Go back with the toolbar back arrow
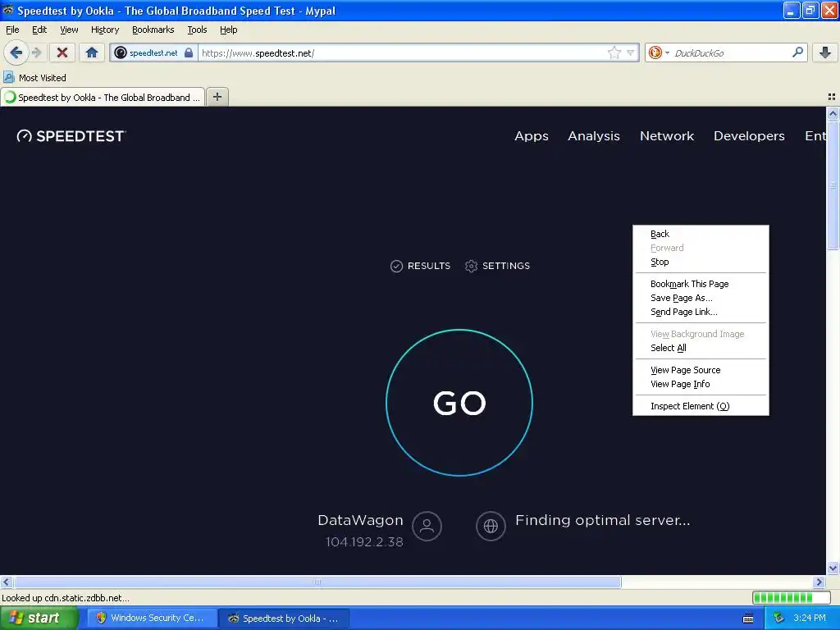This screenshot has width=840, height=630. click(x=16, y=52)
